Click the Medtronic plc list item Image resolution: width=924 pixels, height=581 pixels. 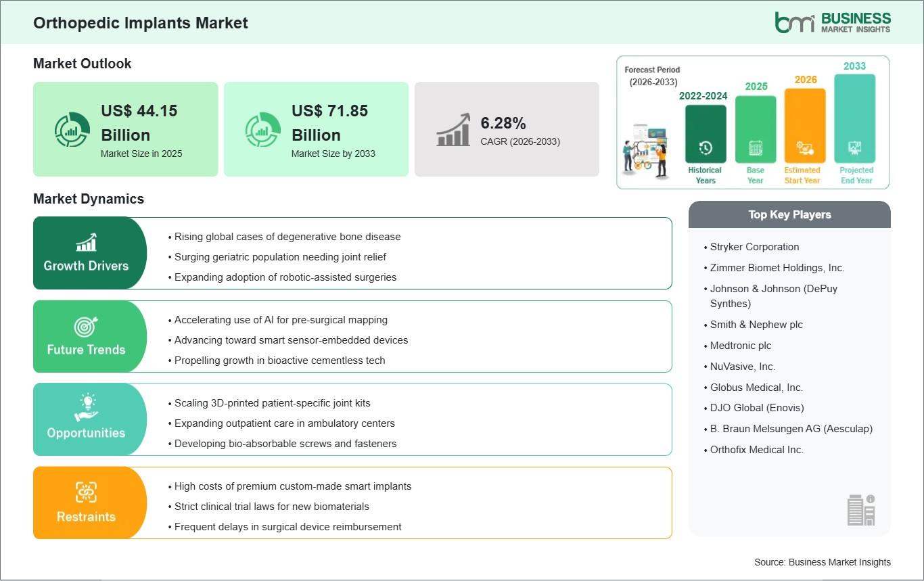coord(740,346)
